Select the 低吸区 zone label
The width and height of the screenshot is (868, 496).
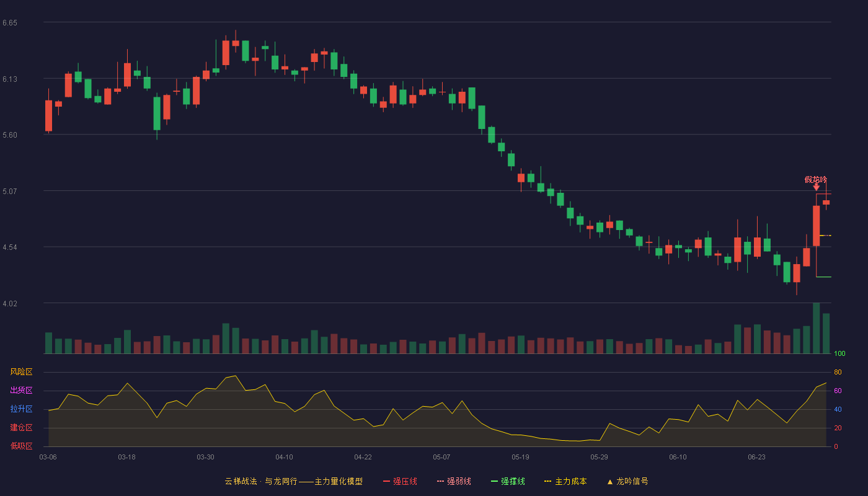click(21, 446)
